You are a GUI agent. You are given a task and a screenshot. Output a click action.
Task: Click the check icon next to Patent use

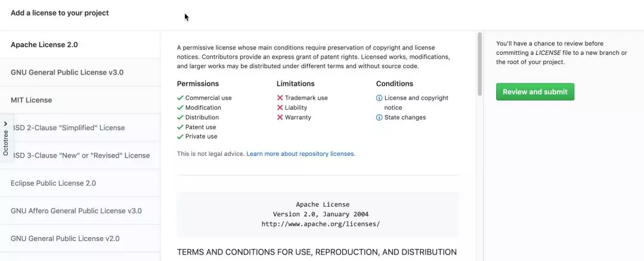[180, 127]
